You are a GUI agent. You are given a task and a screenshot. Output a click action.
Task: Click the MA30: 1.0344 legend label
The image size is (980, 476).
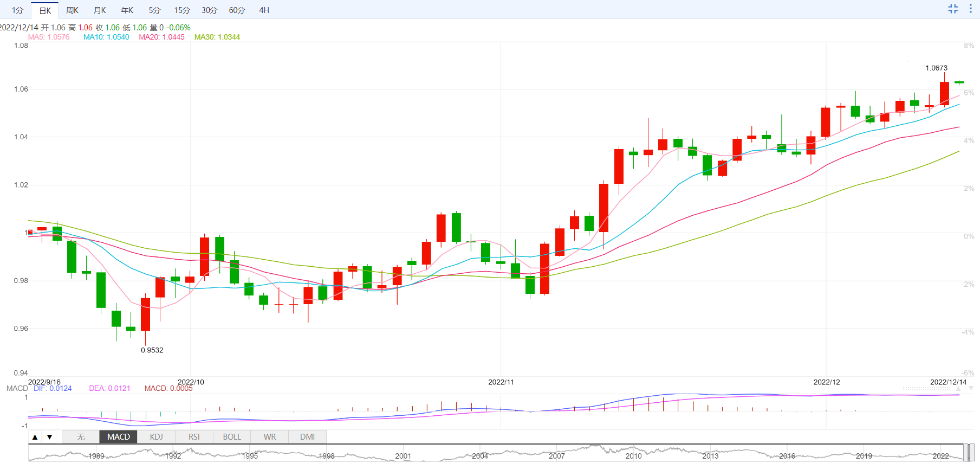click(217, 37)
